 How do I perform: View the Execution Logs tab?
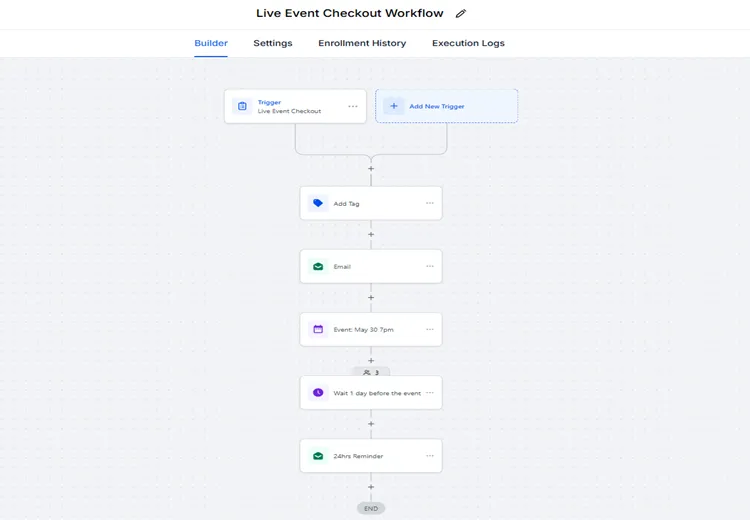pyautogui.click(x=468, y=43)
